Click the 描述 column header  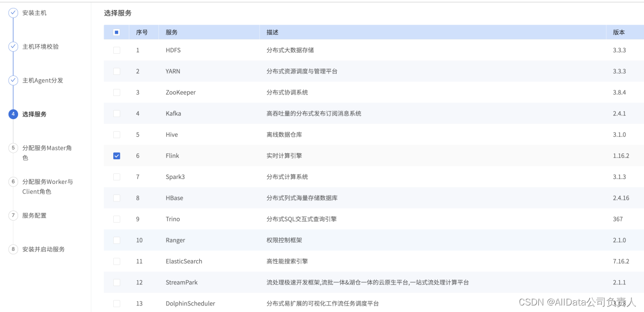(273, 32)
